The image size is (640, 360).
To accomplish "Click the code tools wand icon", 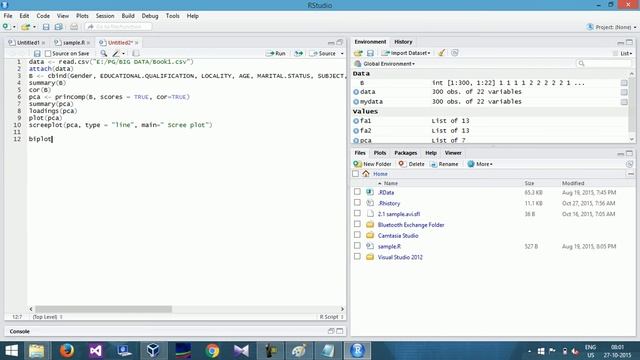I will [116, 53].
